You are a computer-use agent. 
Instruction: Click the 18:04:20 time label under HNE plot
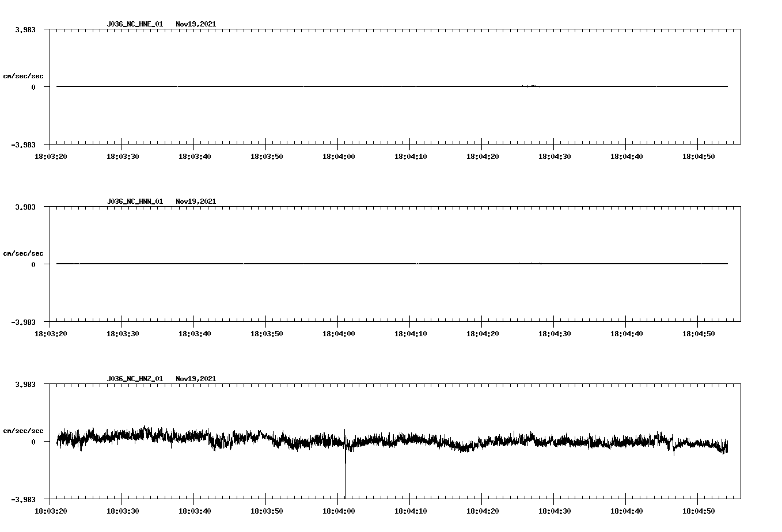483,156
